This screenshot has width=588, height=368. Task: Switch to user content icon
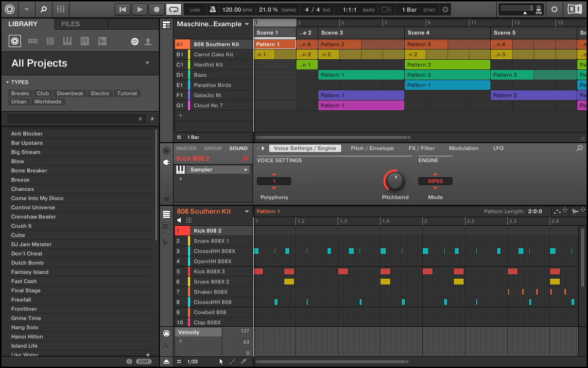coord(148,42)
